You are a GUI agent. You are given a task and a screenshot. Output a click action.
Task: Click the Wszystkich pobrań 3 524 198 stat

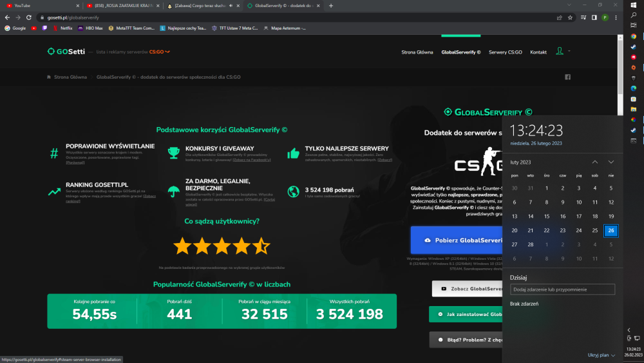(350, 311)
